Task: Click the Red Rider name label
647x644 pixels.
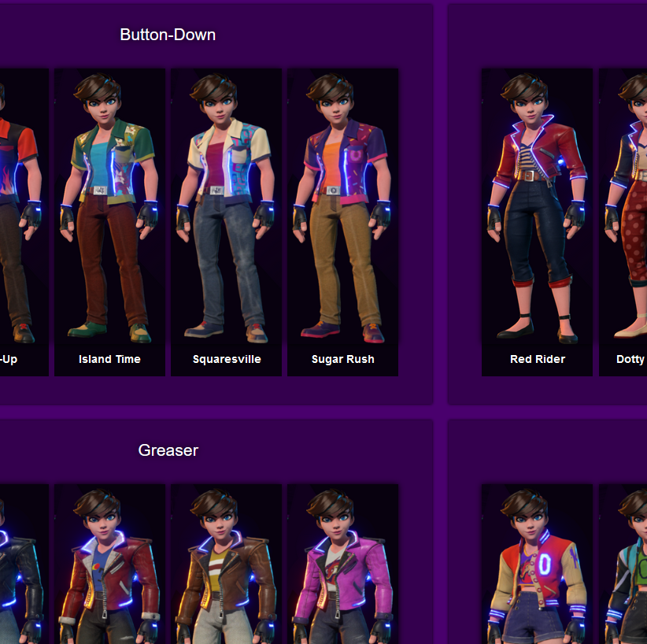Action: point(537,359)
